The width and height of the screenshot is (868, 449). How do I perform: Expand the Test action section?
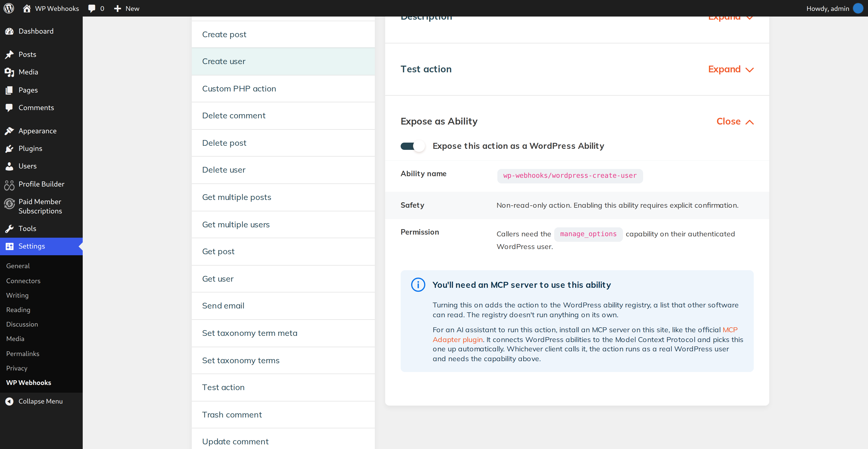click(730, 69)
